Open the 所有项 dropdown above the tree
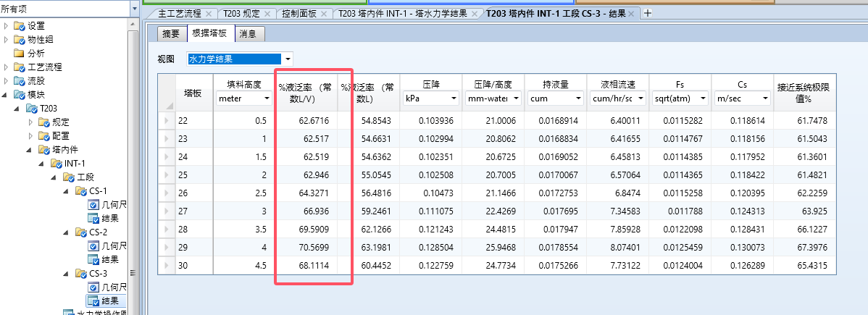The height and width of the screenshot is (315, 868). click(x=135, y=9)
